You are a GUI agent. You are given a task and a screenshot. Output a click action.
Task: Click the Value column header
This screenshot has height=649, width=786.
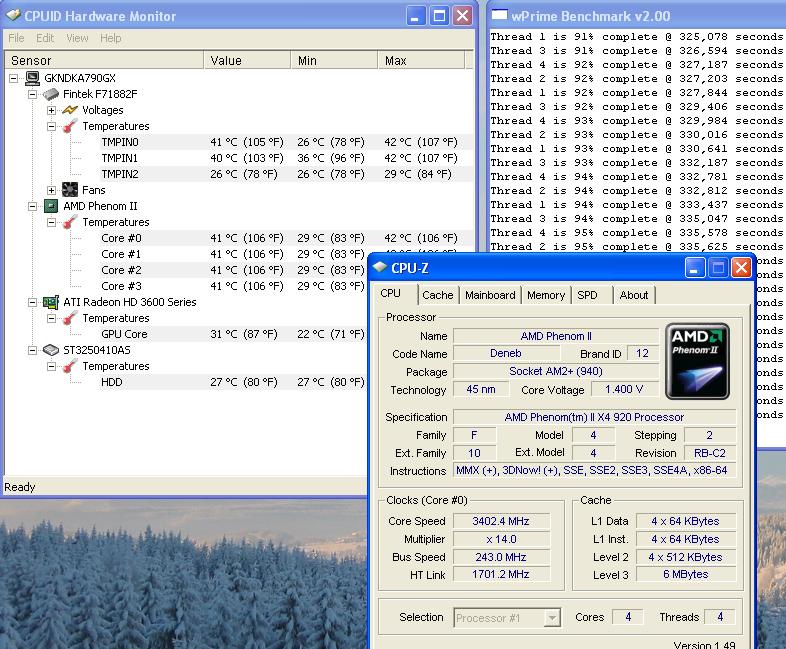(247, 60)
